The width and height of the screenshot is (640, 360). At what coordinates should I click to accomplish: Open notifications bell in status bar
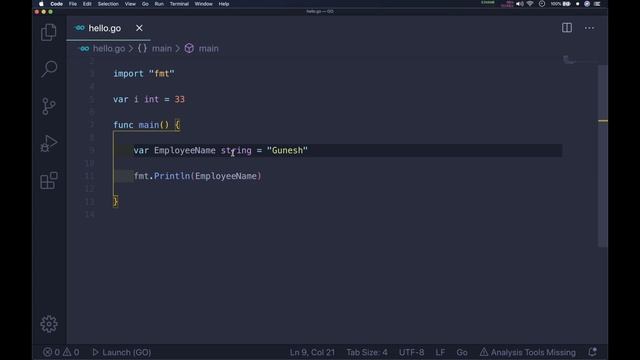592,352
